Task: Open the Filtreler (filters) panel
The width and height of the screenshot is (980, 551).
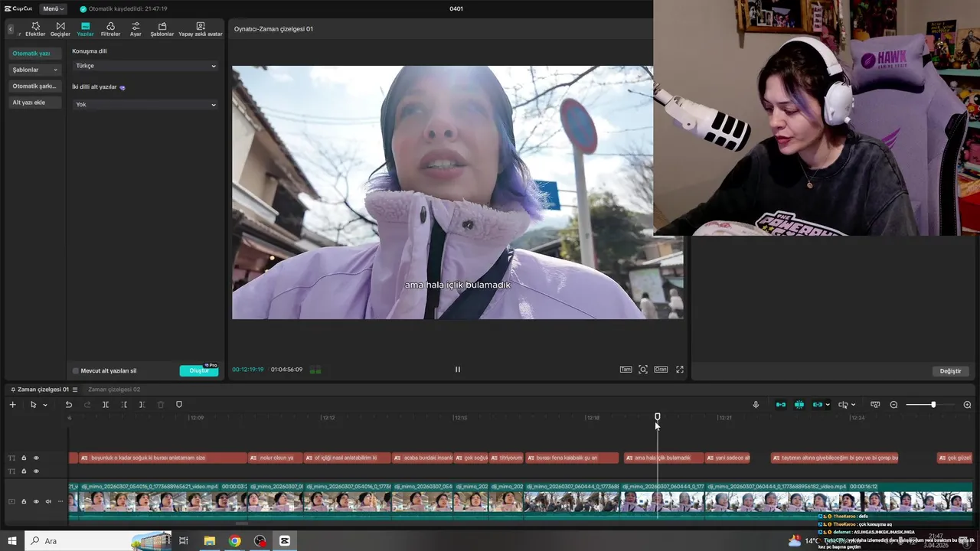Action: pyautogui.click(x=110, y=29)
